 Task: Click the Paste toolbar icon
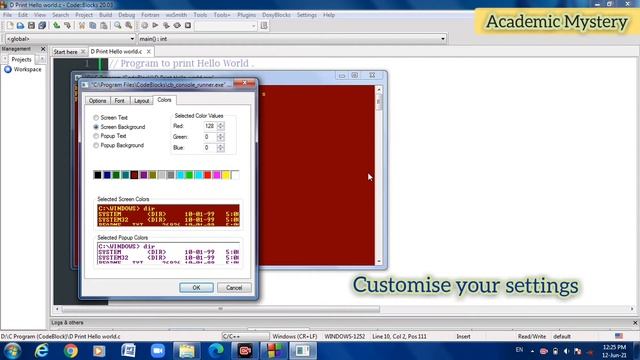pos(104,26)
